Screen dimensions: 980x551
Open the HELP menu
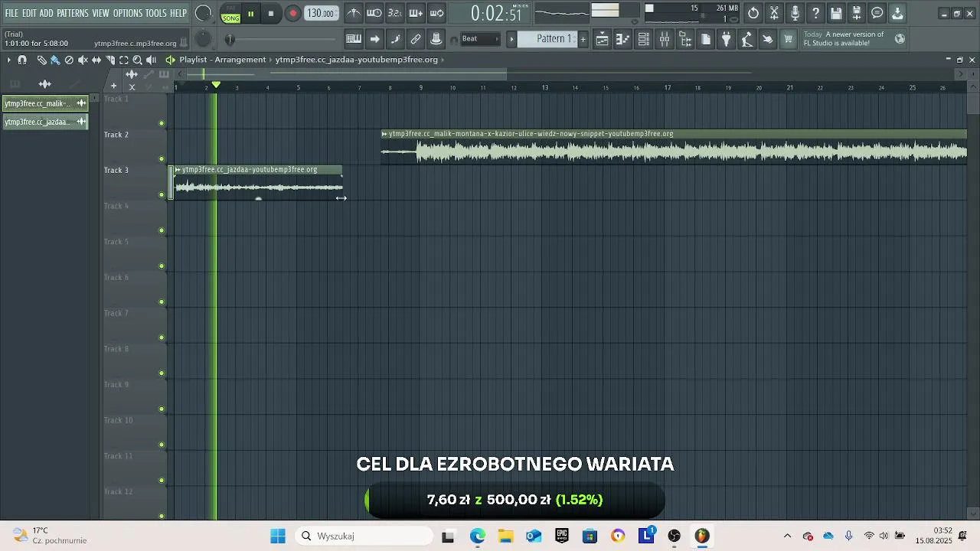(x=178, y=13)
